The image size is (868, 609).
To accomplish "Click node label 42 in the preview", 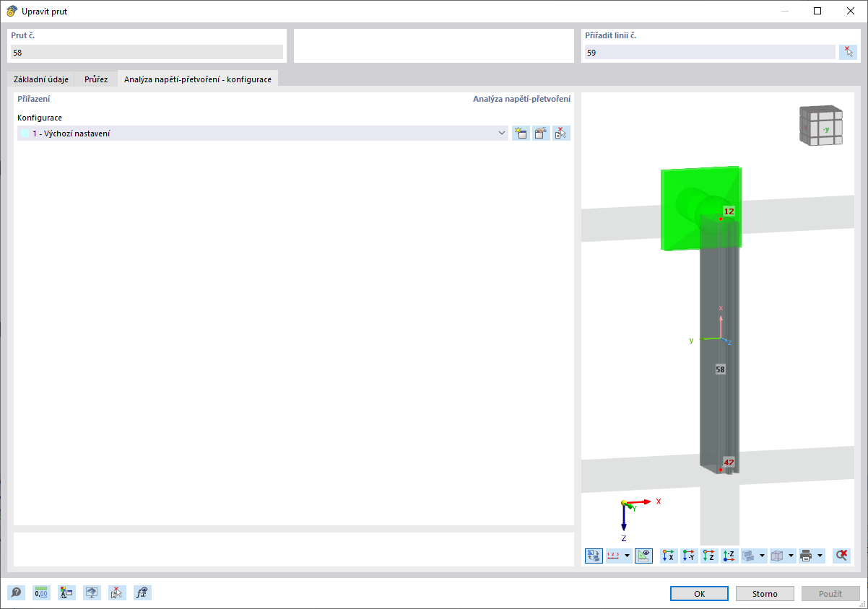I will pyautogui.click(x=729, y=463).
